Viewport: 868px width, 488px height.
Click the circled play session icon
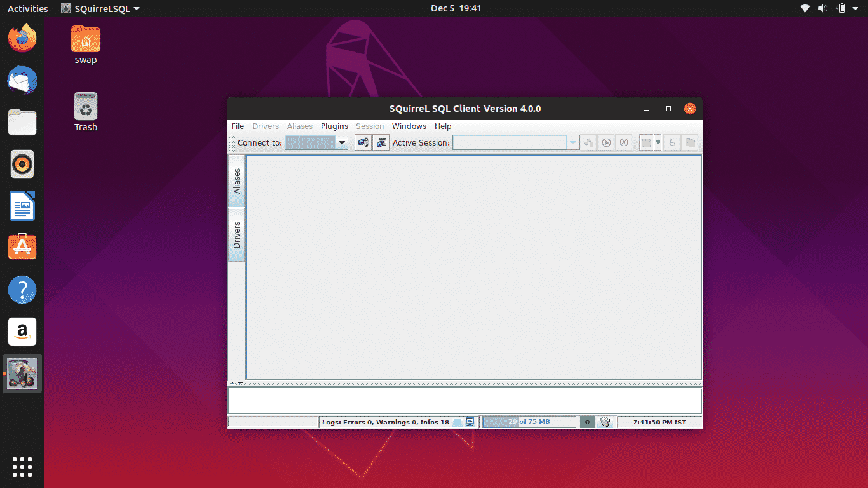[606, 142]
